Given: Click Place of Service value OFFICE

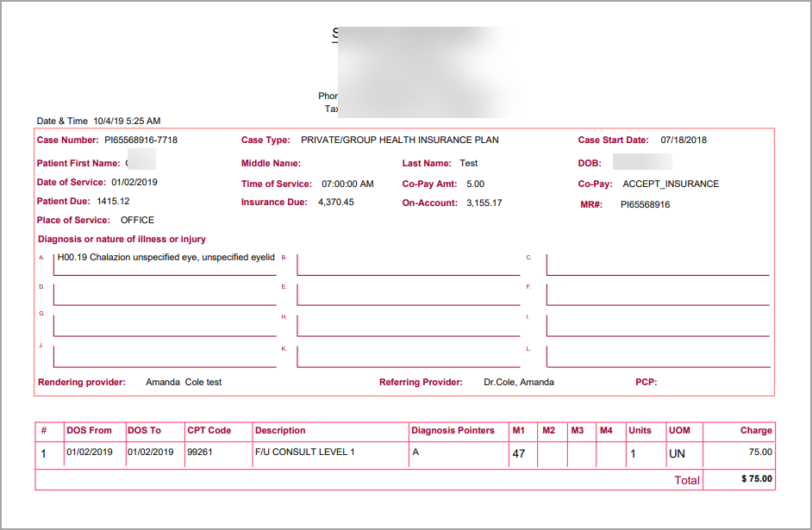Looking at the screenshot, I should (x=137, y=220).
